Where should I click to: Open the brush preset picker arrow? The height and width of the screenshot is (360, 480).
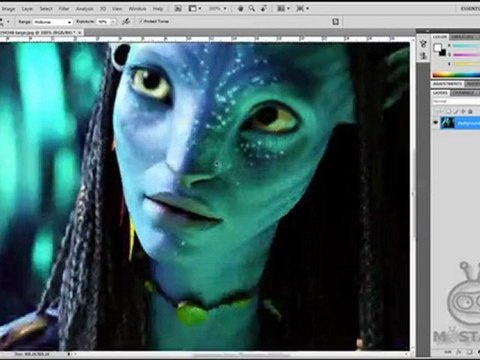tap(8, 22)
